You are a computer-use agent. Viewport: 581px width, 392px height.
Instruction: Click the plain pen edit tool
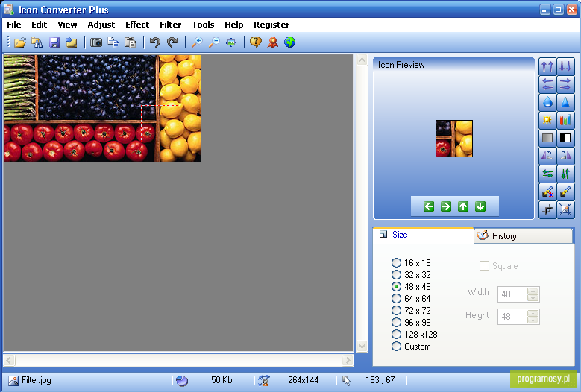(565, 192)
